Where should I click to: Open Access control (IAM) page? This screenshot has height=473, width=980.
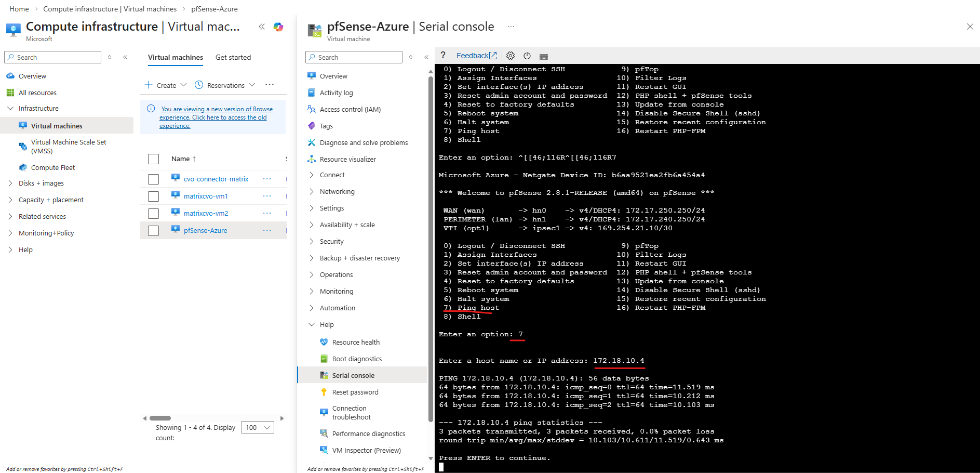pos(350,109)
